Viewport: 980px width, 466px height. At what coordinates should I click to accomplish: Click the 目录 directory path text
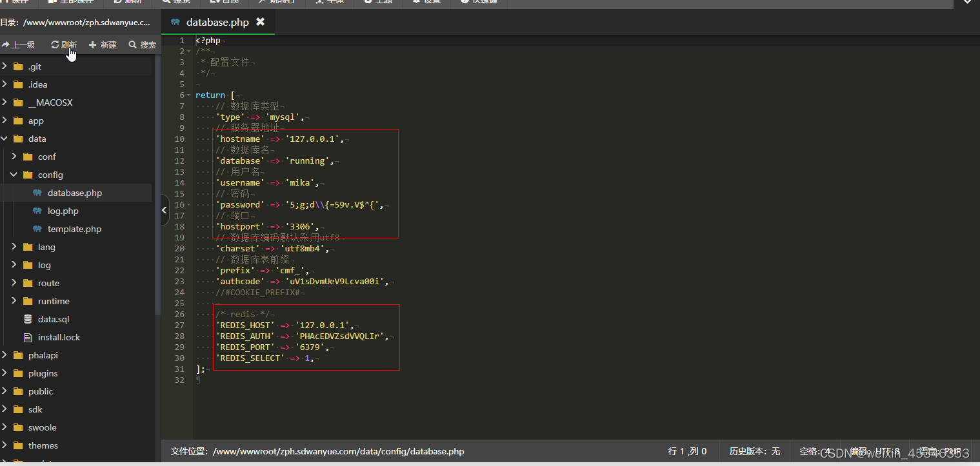[75, 22]
